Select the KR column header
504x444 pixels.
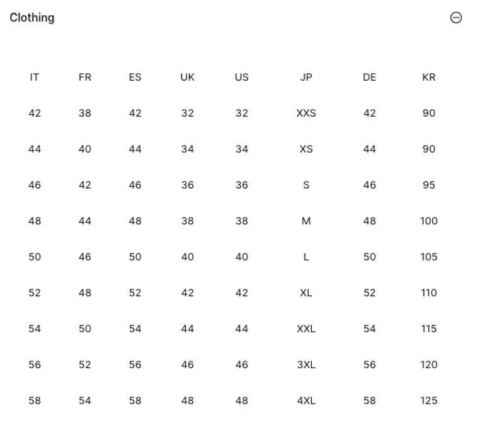429,77
